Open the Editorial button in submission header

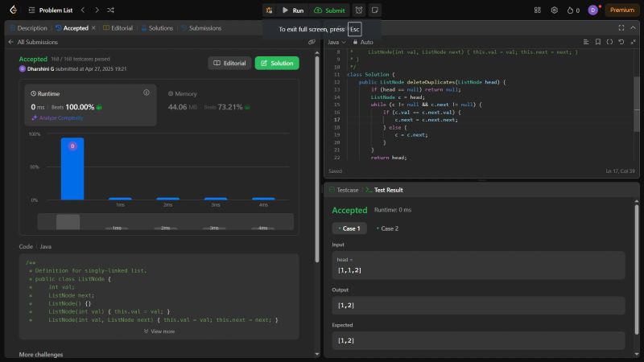click(229, 64)
